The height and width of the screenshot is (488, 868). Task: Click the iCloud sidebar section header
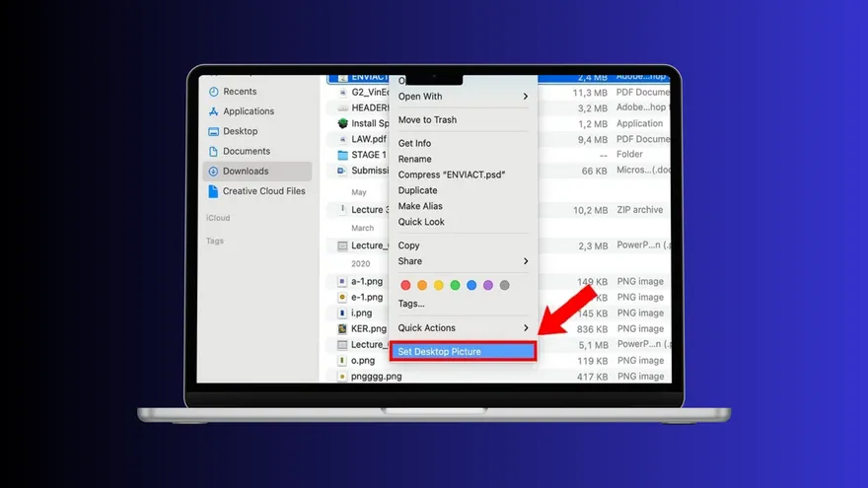click(x=218, y=218)
